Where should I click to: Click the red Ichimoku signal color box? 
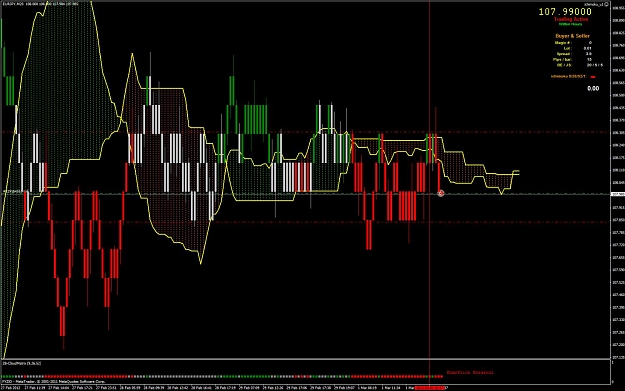[593, 77]
